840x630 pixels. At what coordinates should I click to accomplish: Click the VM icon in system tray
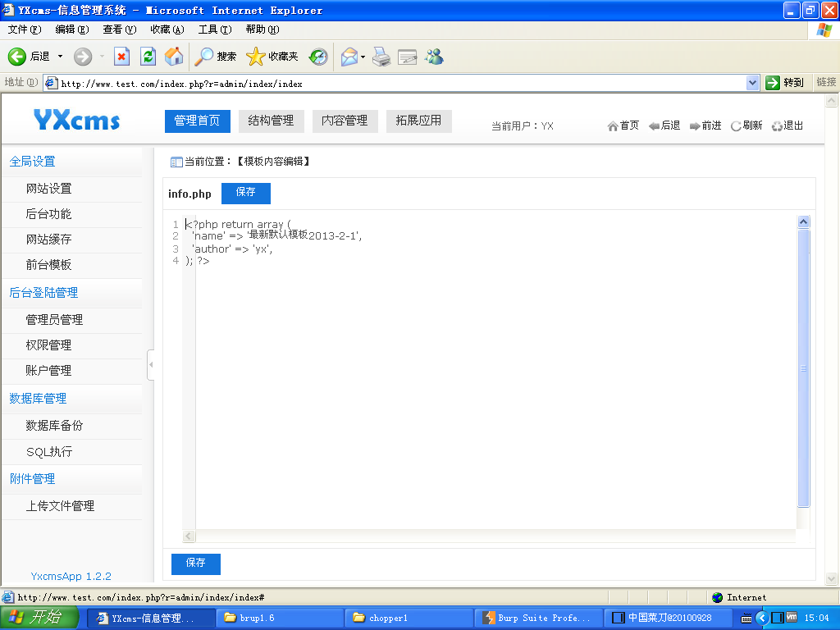[x=792, y=618]
